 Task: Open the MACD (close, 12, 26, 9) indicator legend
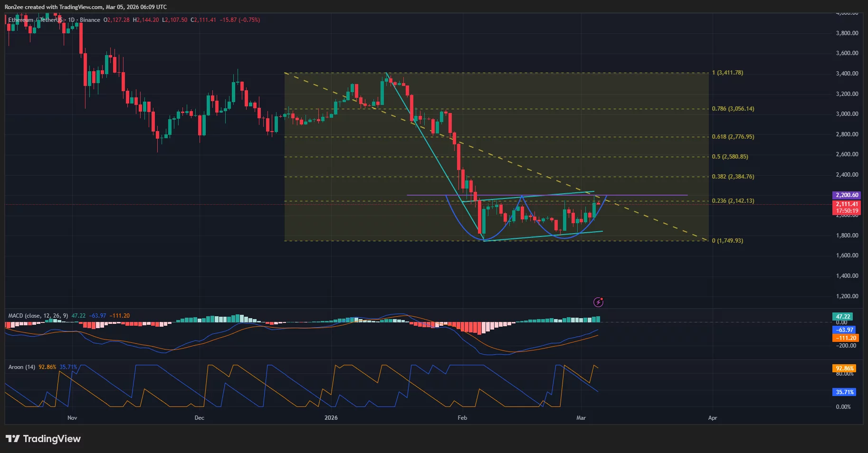pyautogui.click(x=38, y=315)
